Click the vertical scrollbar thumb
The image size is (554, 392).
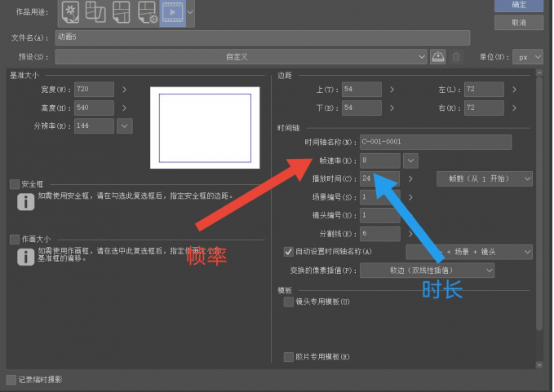click(x=539, y=204)
